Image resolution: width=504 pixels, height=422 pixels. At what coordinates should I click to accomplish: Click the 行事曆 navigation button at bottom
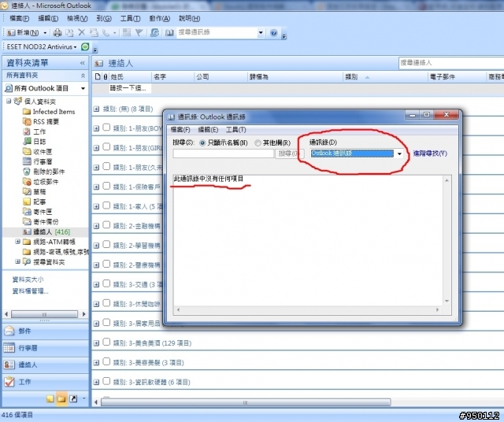click(46, 348)
